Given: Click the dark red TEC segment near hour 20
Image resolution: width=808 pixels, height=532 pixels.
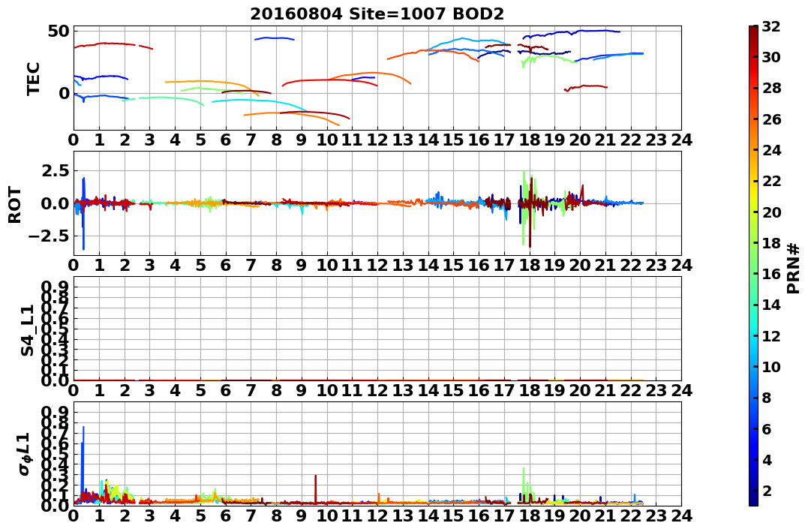Looking at the screenshot, I should coord(586,87).
